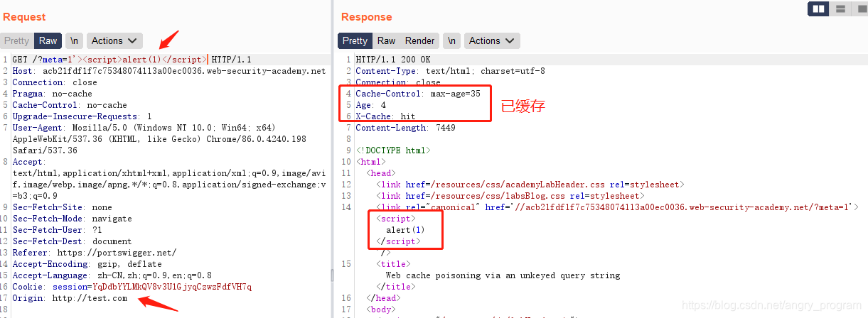
Task: Click the Referer https://portswigger.net/ line
Action: [94, 253]
